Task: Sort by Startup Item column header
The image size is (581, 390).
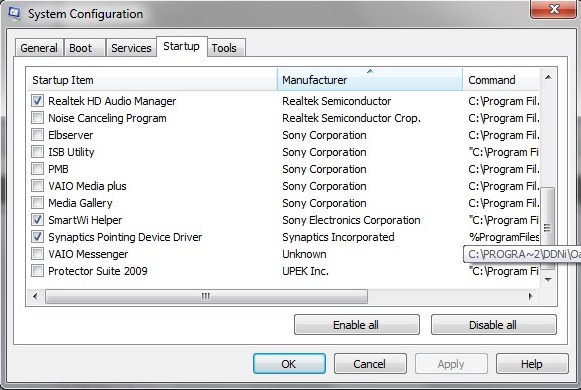Action: (x=152, y=80)
